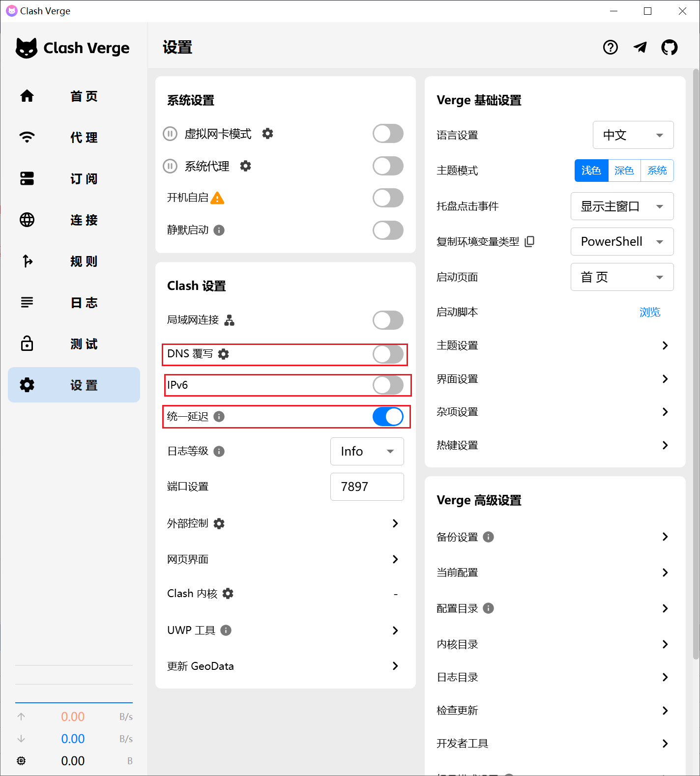
Task: Go to the 日志 sidebar item
Action: tap(74, 302)
